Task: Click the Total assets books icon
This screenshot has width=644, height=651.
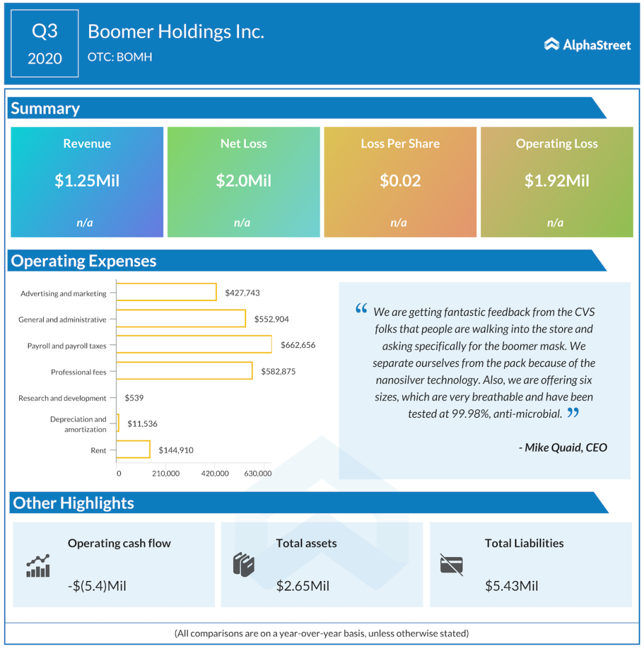Action: (243, 564)
